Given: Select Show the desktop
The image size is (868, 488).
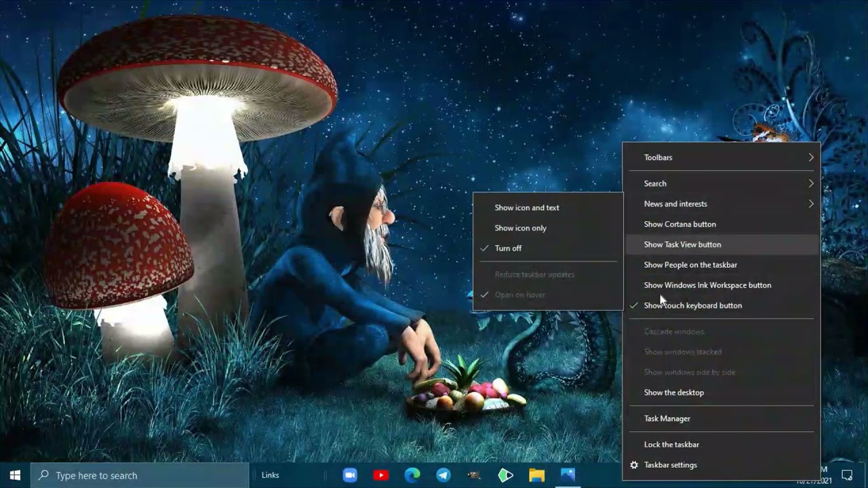Looking at the screenshot, I should coord(721,392).
